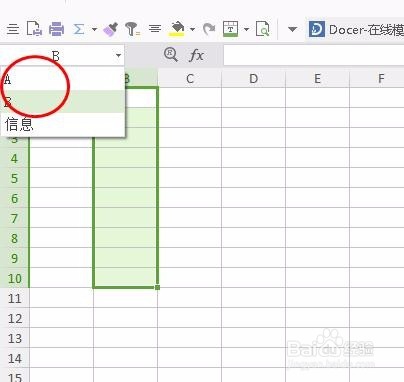Open the fill color dropdown arrow
404x382 pixels.
pyautogui.click(x=192, y=29)
